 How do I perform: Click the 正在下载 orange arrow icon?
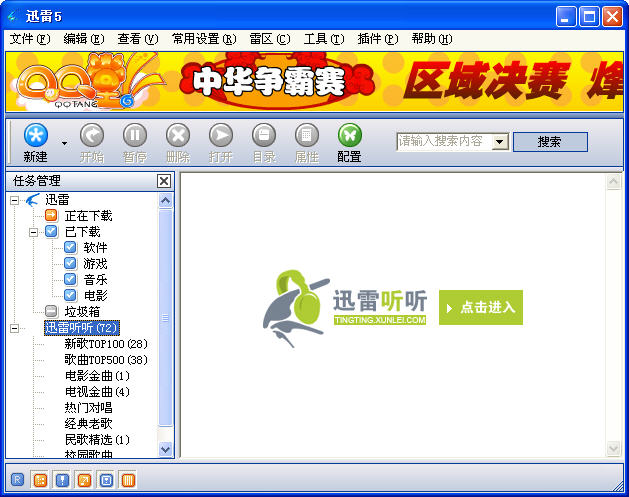click(51, 215)
